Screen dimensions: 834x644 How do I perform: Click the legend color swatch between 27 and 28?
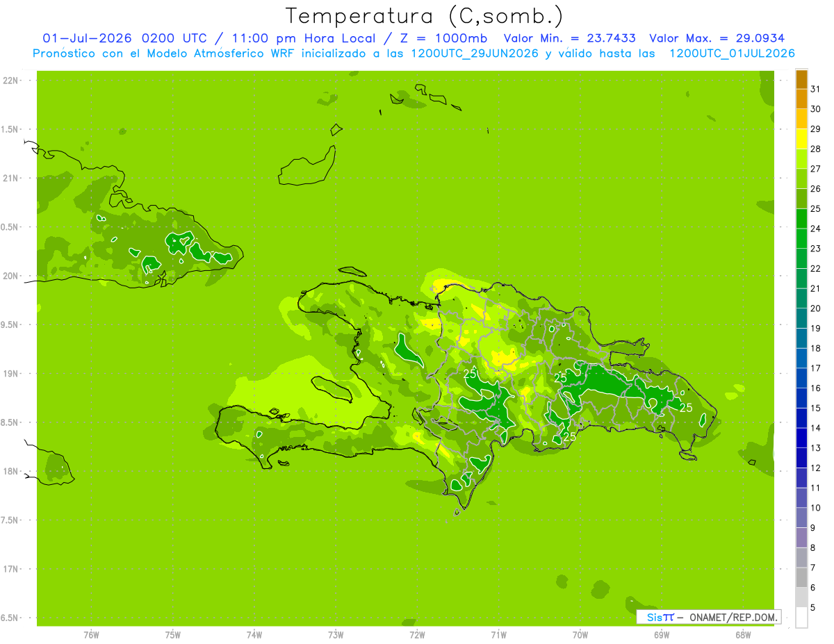point(801,159)
